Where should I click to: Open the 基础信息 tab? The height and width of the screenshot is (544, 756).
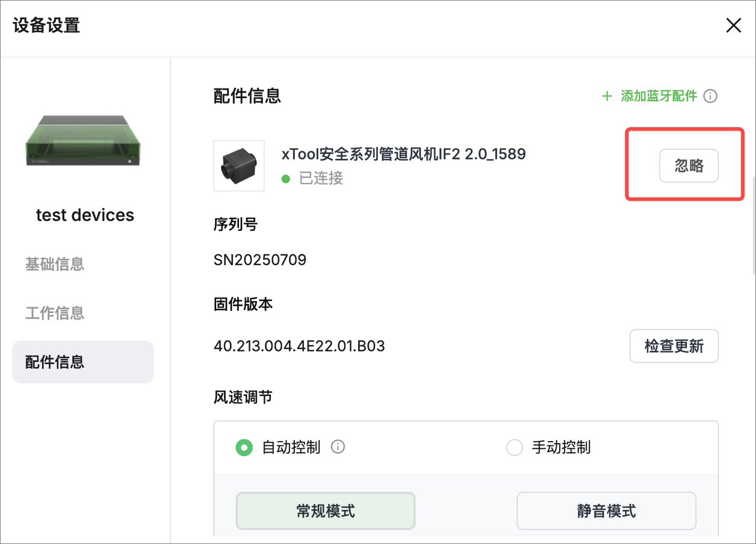55,264
